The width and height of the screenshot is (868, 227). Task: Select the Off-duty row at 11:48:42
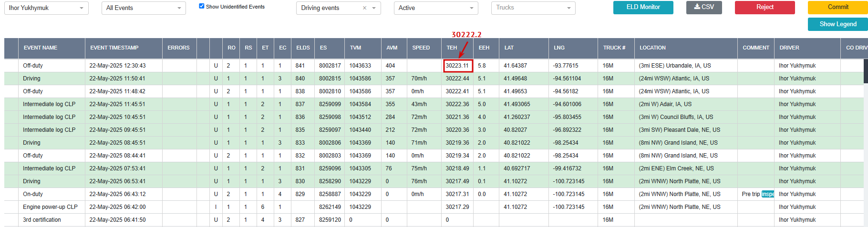(x=434, y=91)
